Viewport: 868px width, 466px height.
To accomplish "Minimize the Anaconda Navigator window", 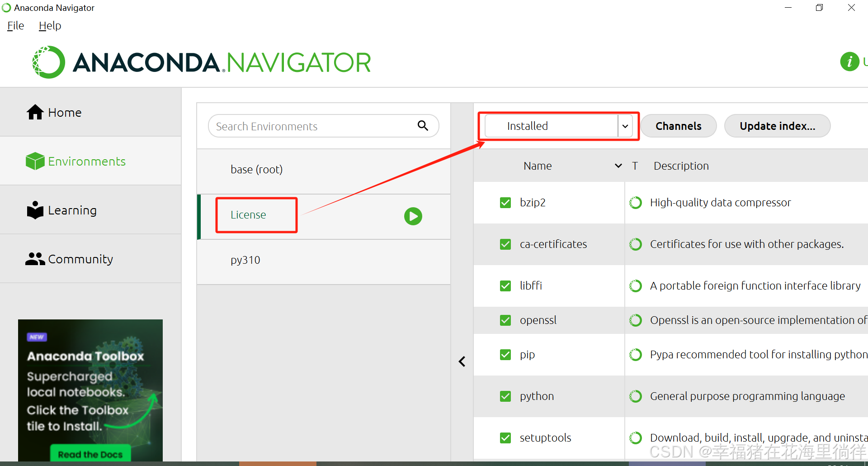I will (x=788, y=8).
